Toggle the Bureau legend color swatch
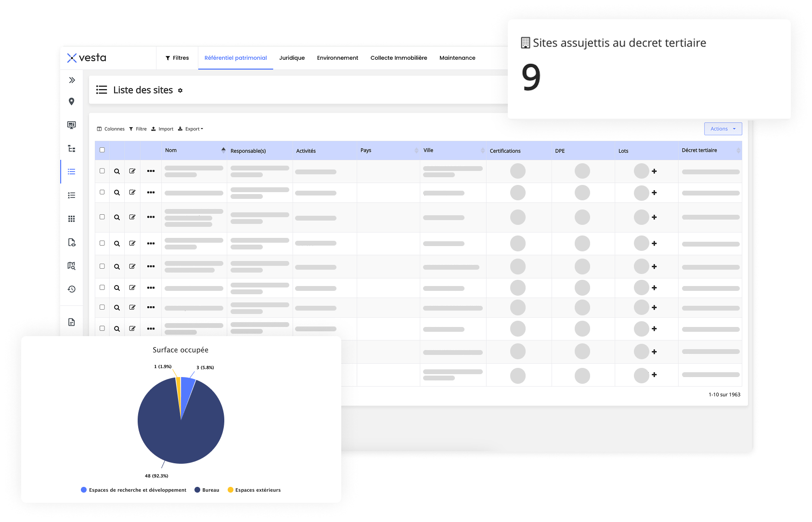Screen dimensions: 812x522 (197, 490)
